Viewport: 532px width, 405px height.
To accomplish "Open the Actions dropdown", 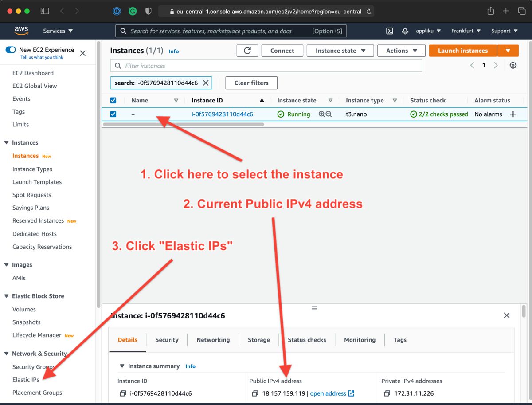I will (401, 51).
